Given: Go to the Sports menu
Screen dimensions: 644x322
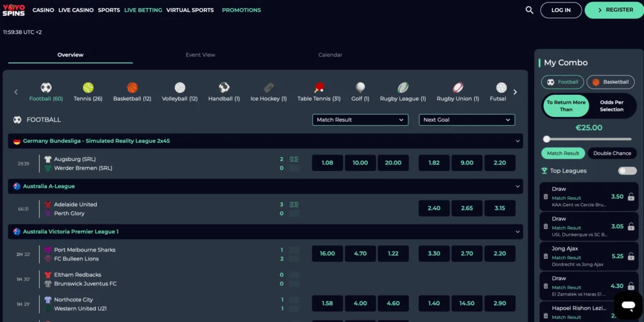Looking at the screenshot, I should click(x=109, y=10).
